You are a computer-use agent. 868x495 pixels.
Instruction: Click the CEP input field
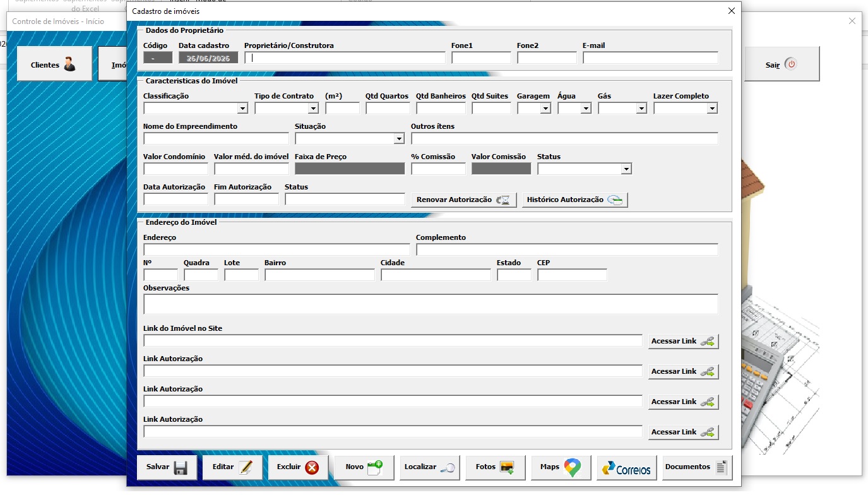coord(572,275)
